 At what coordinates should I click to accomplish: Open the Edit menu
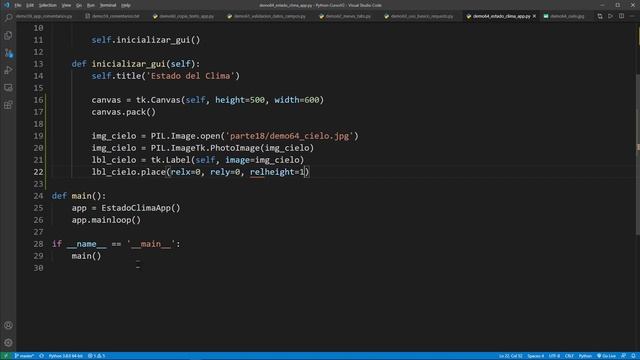pyautogui.click(x=30, y=5)
